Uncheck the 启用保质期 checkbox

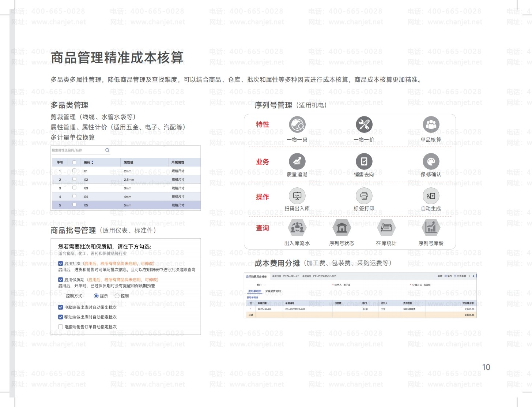[61, 280]
